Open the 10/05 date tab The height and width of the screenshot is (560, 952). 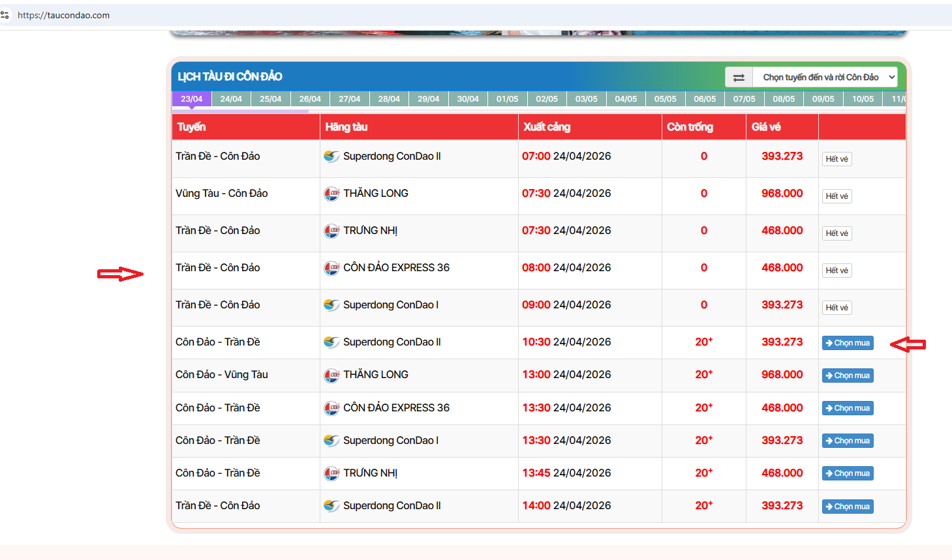[863, 99]
